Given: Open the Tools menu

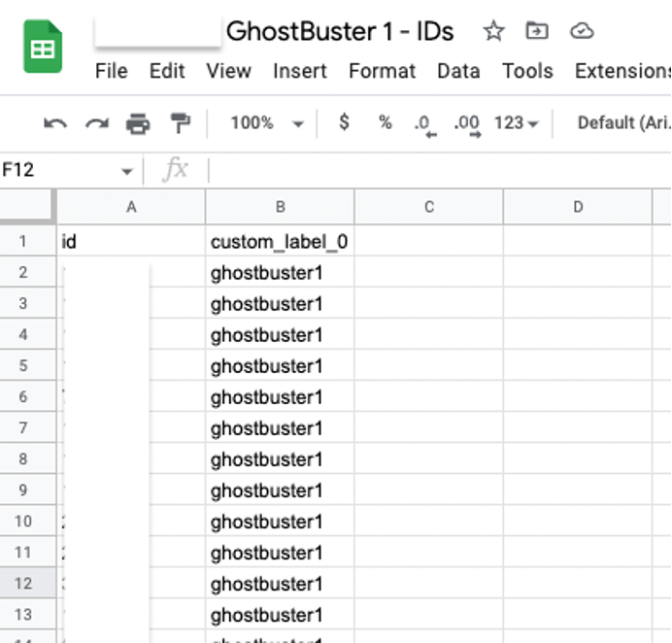Looking at the screenshot, I should [x=527, y=71].
